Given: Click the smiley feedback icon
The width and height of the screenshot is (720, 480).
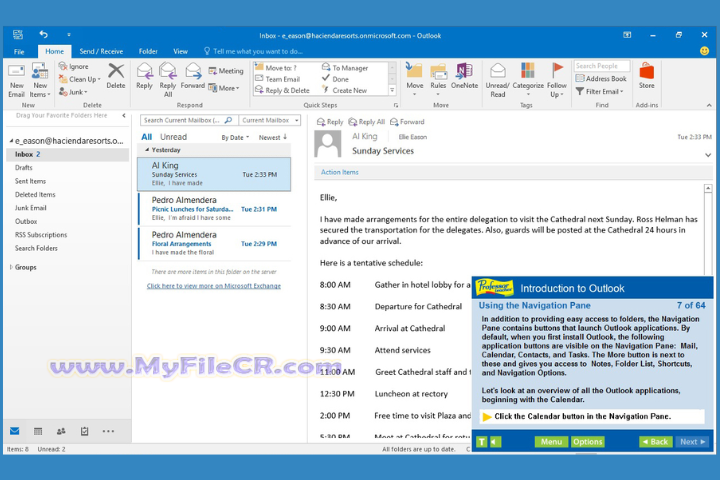Looking at the screenshot, I should click(704, 51).
